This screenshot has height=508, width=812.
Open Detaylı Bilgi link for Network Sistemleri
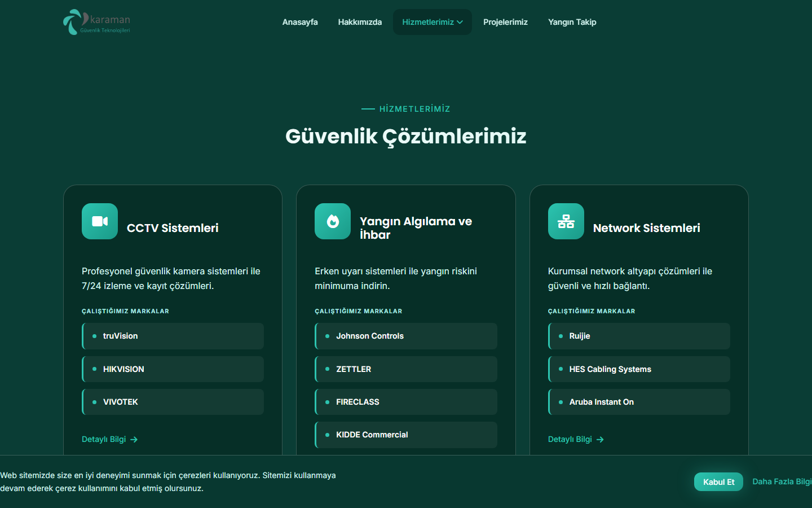576,439
